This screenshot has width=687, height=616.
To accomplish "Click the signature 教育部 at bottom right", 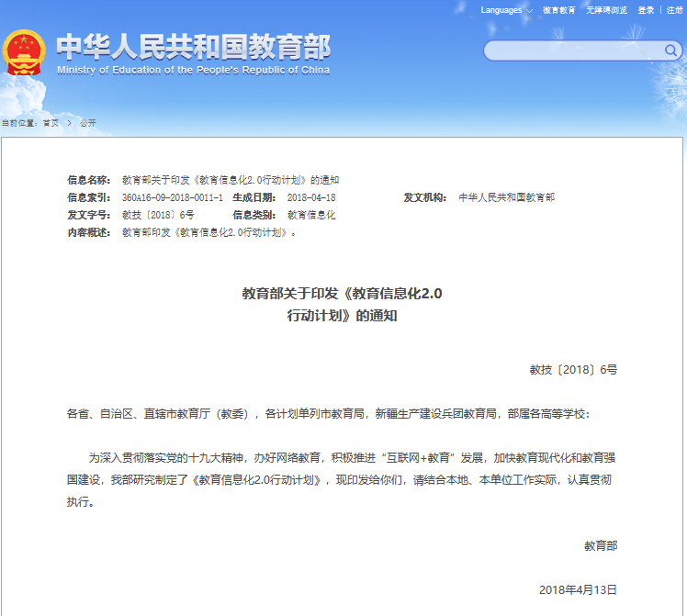I will pos(601,546).
